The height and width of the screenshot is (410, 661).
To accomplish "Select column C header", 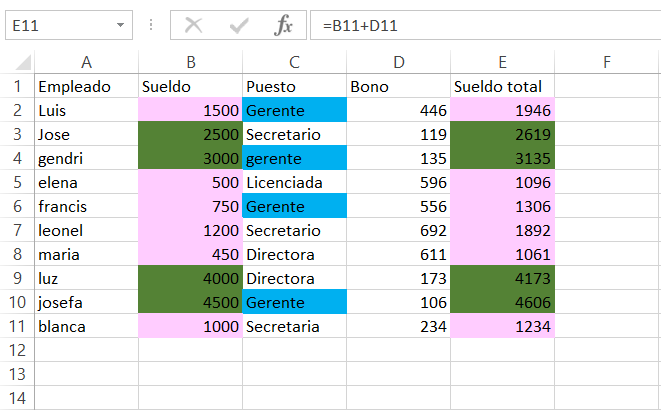I will (294, 62).
